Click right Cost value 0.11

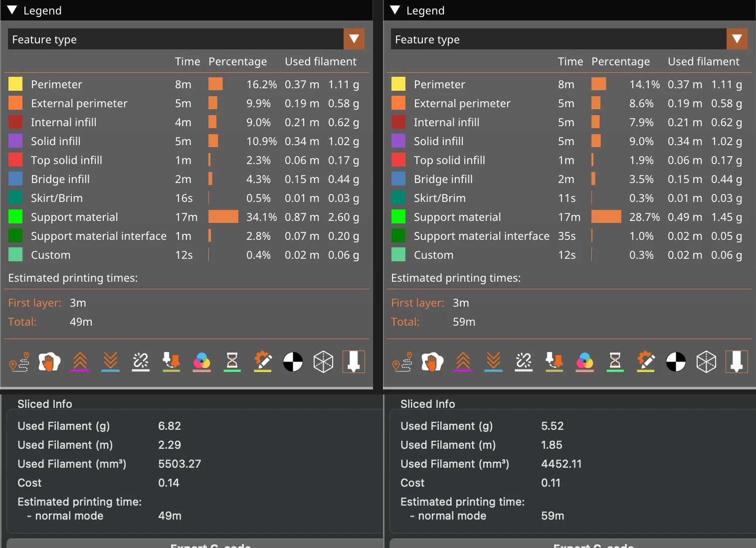click(551, 483)
